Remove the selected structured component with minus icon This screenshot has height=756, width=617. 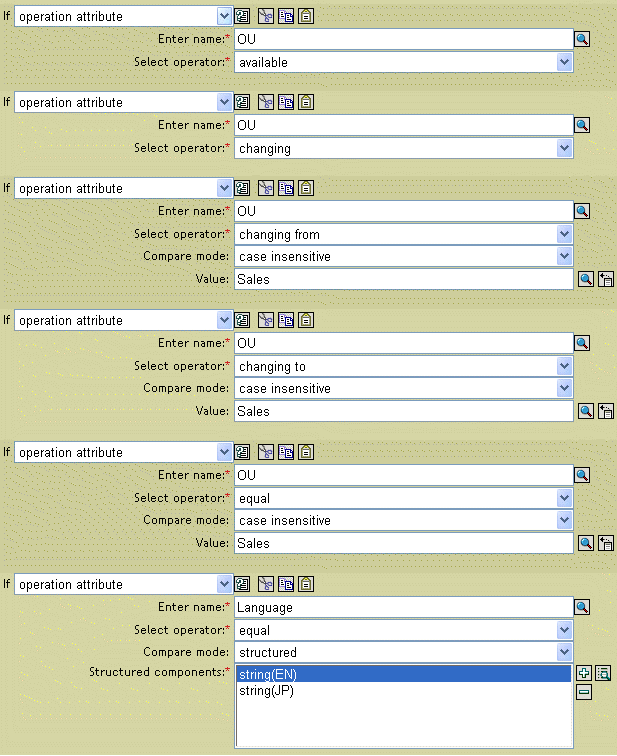click(x=585, y=692)
